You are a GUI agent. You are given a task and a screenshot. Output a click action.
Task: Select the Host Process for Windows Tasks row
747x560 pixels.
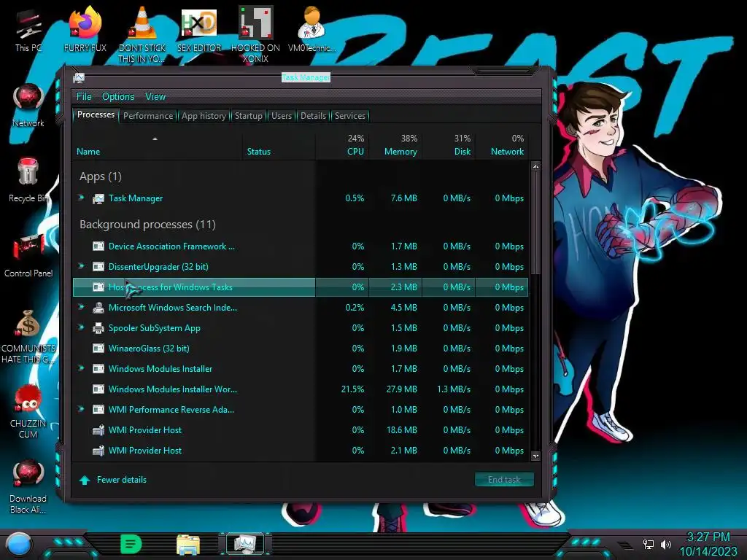click(x=300, y=287)
